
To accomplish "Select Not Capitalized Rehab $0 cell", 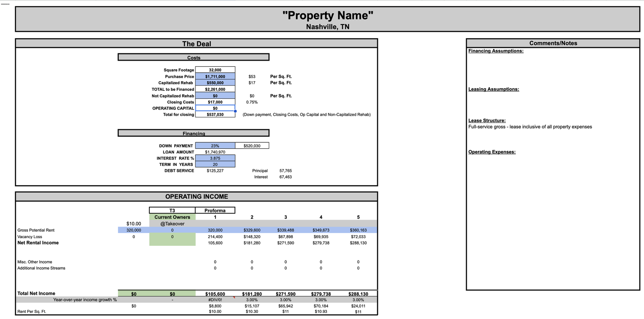I will [215, 96].
